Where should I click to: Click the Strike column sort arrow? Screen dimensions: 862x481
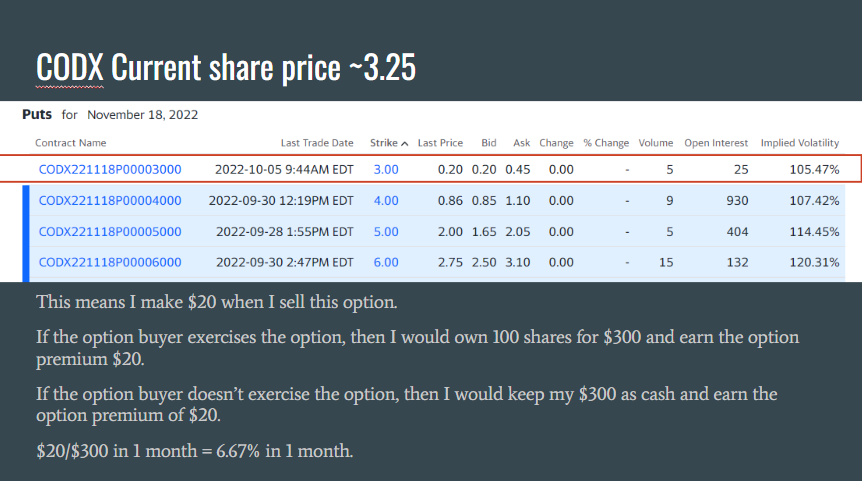[x=405, y=143]
